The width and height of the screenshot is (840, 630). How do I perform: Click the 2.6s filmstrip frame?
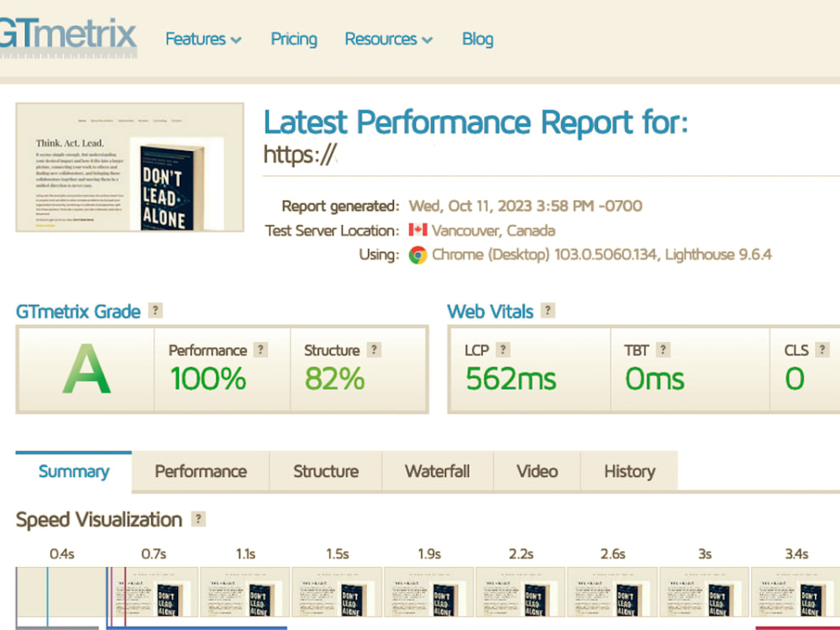(612, 592)
